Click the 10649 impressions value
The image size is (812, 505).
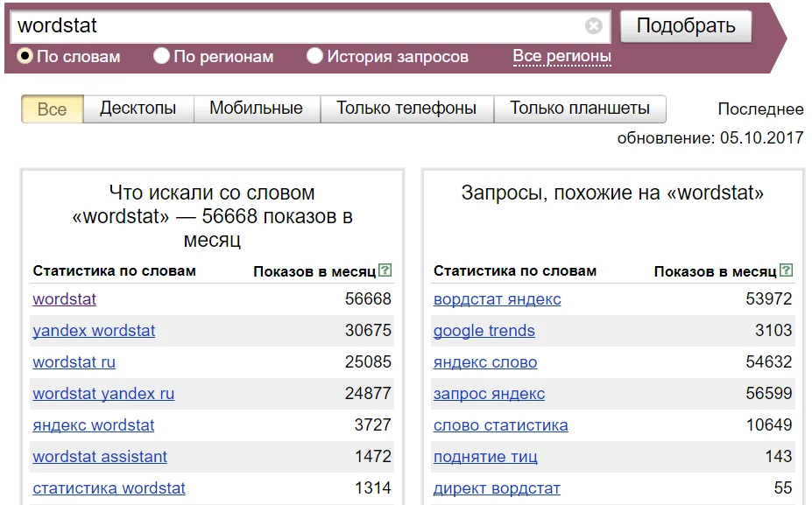coord(769,424)
